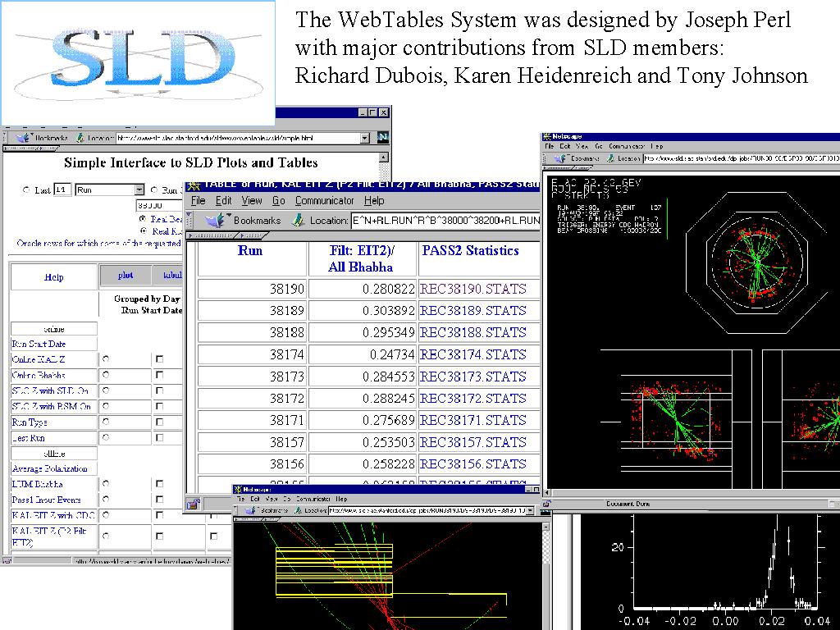Click the REC38172.STATS link
The width and height of the screenshot is (840, 630).
(x=472, y=399)
